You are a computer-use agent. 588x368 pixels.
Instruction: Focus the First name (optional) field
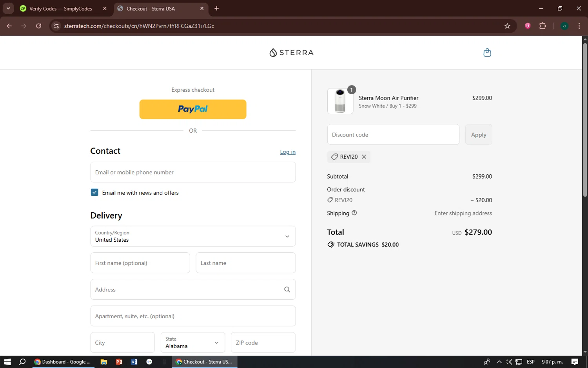140,263
